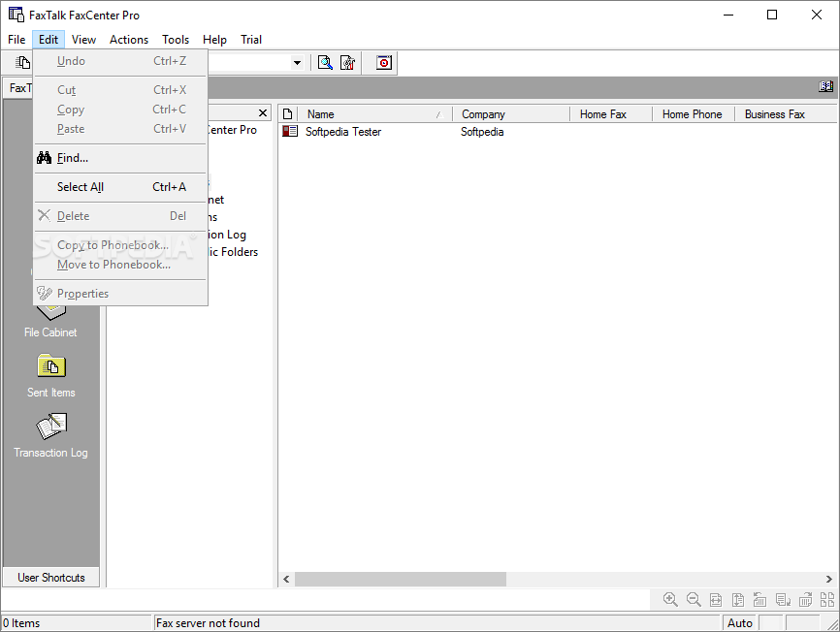
Task: Click the send fax toolbar icon
Action: [22, 63]
